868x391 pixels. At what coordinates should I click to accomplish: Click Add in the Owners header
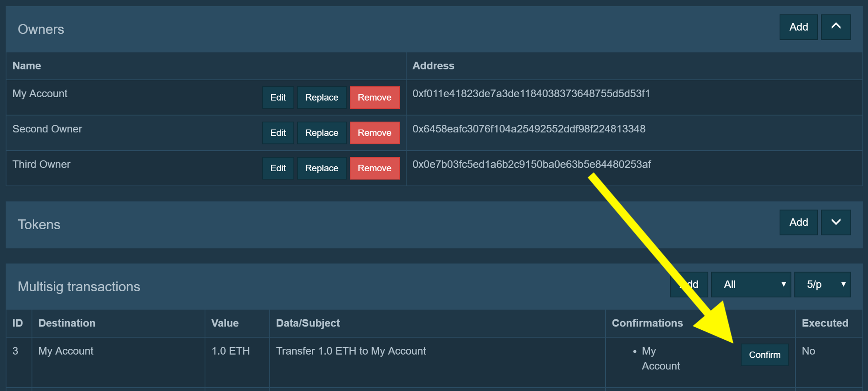pyautogui.click(x=798, y=27)
